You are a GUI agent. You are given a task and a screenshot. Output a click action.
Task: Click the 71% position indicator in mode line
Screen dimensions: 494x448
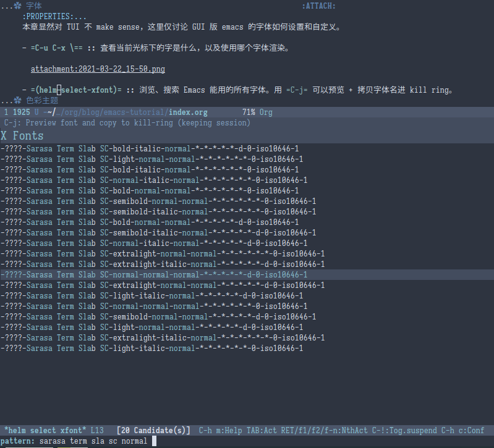click(x=249, y=112)
